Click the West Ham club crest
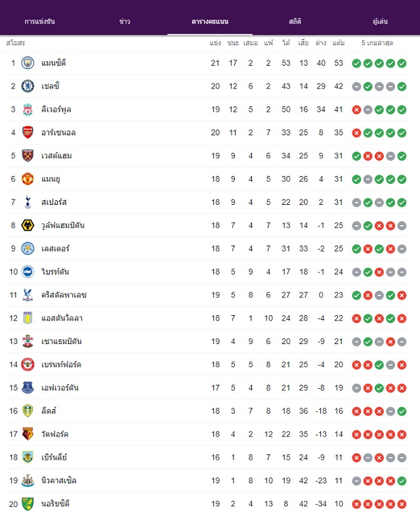The image size is (420, 524). (28, 156)
